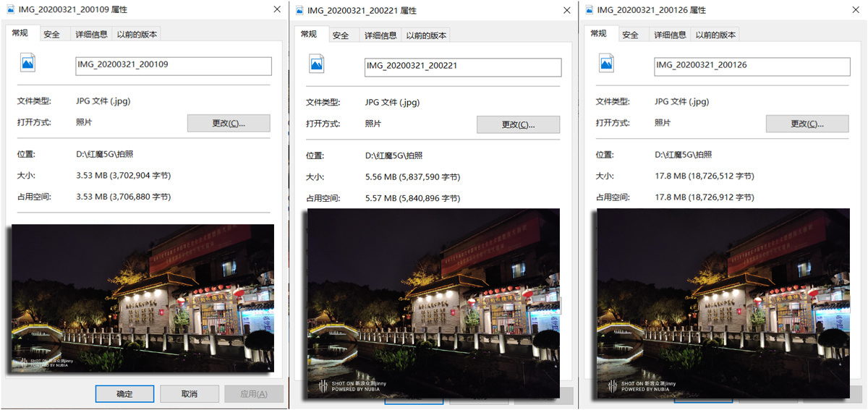
Task: Close the IMG_20200321_200109 属性 window
Action: coord(277,10)
